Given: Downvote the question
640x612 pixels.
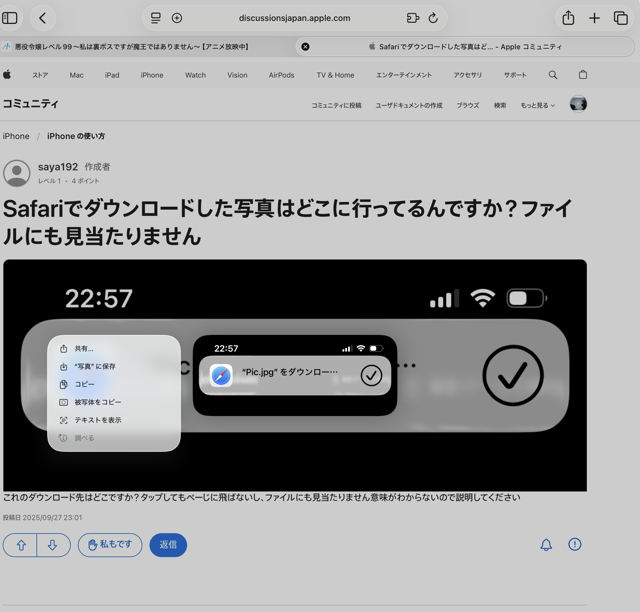Looking at the screenshot, I should (53, 545).
